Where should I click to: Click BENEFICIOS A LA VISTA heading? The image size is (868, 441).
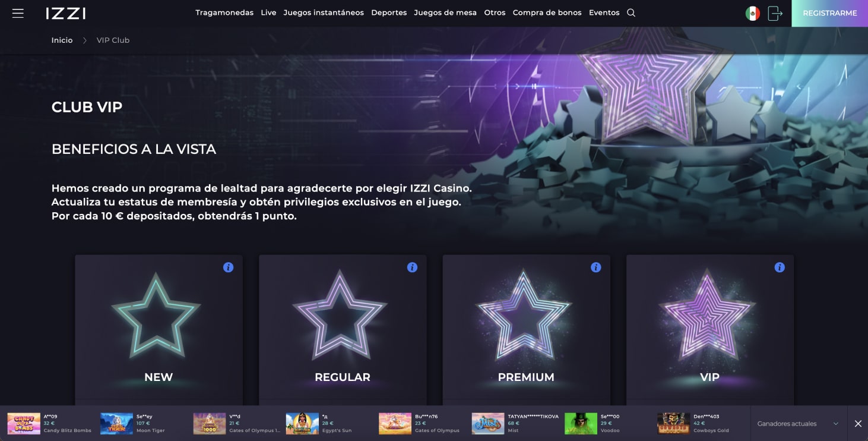click(134, 149)
